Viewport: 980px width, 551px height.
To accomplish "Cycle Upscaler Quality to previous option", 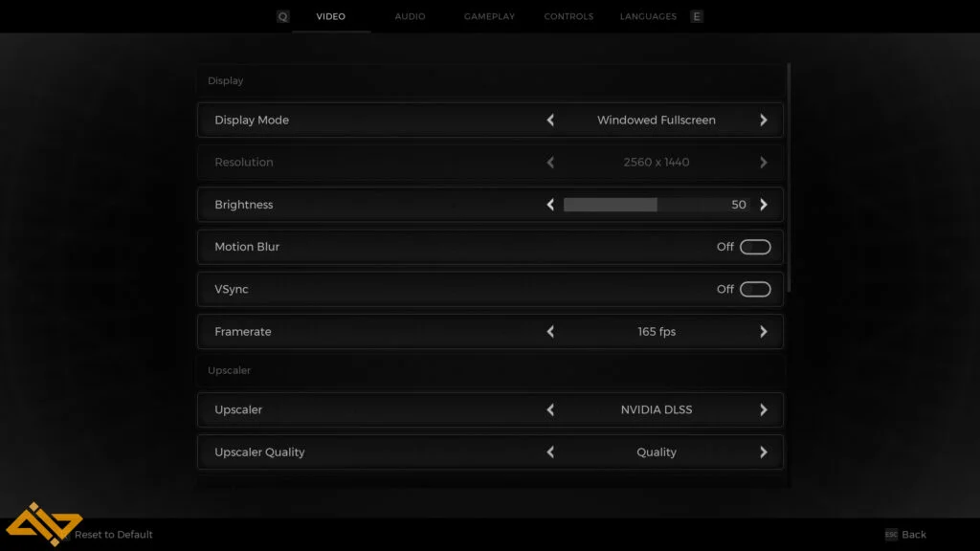I will click(x=550, y=452).
